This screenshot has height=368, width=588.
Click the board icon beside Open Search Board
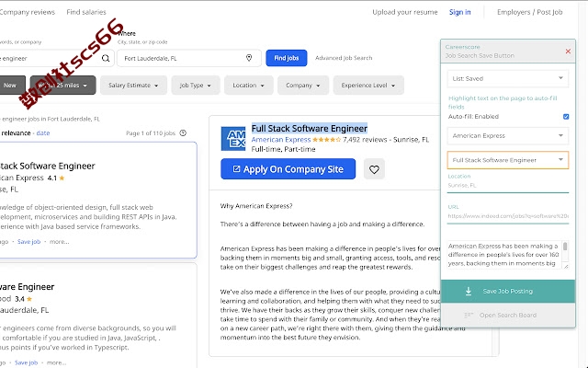[469, 315]
